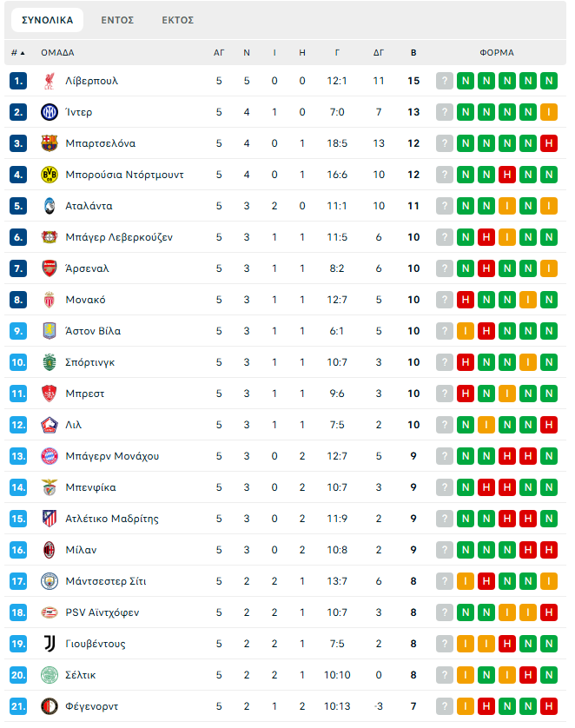Image resolution: width=575 pixels, height=728 pixels.
Task: Click the AC Milan crest icon
Action: [49, 550]
